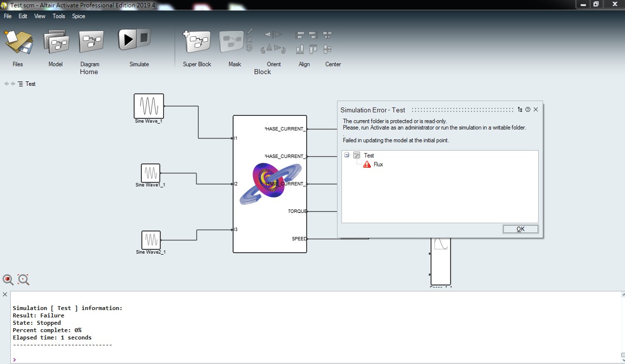Stop simulation with the square button
The height and width of the screenshot is (364, 625).
tap(144, 38)
